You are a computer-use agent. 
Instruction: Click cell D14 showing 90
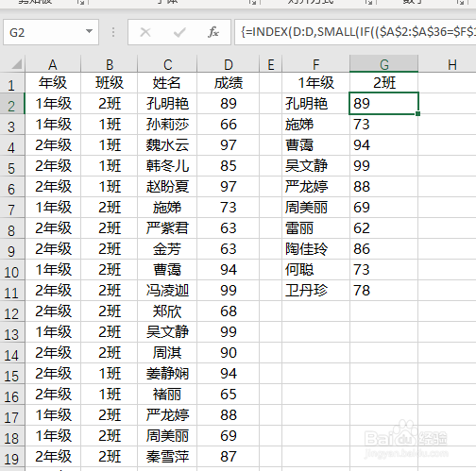[x=229, y=352]
